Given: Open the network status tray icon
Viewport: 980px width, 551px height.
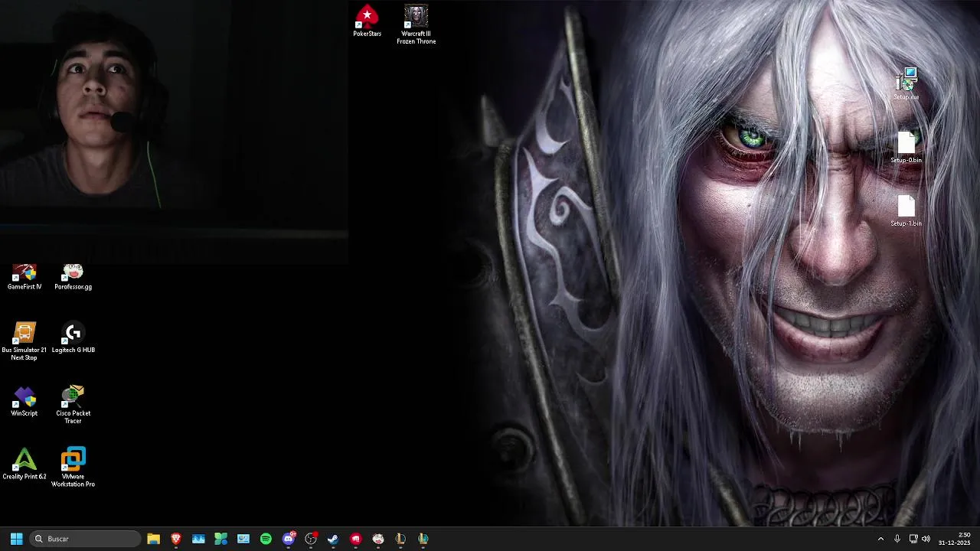Looking at the screenshot, I should click(x=913, y=539).
